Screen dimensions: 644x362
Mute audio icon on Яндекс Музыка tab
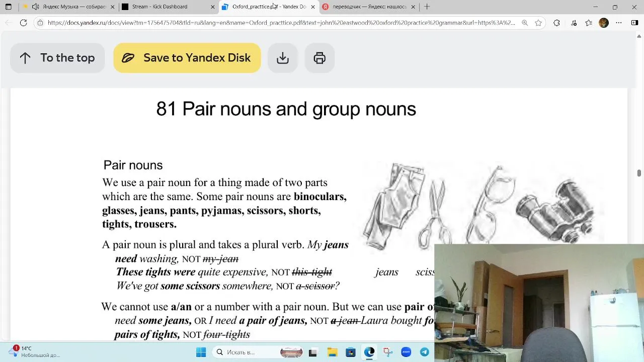point(35,7)
